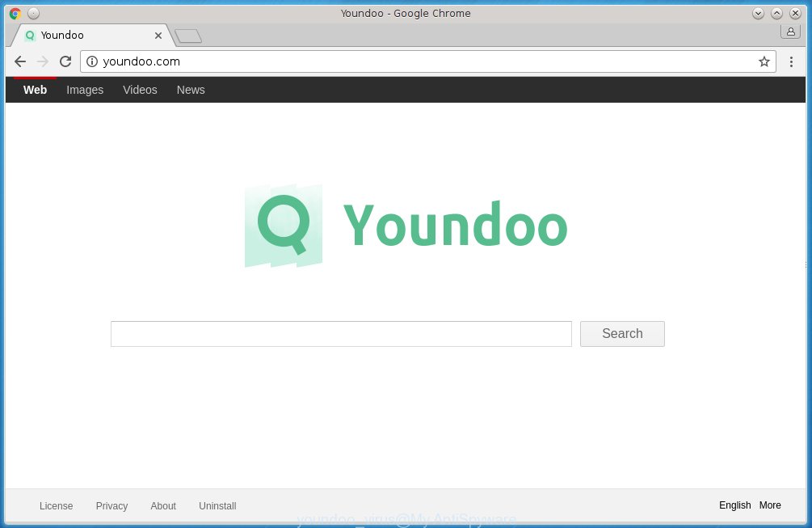812x528 pixels.
Task: Switch to the Web search category
Action: pos(36,91)
